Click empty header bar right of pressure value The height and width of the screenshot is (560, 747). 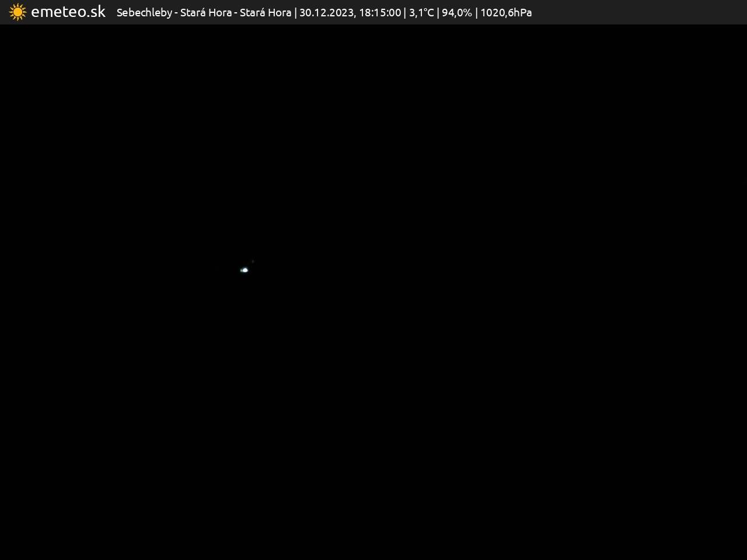(x=636, y=13)
